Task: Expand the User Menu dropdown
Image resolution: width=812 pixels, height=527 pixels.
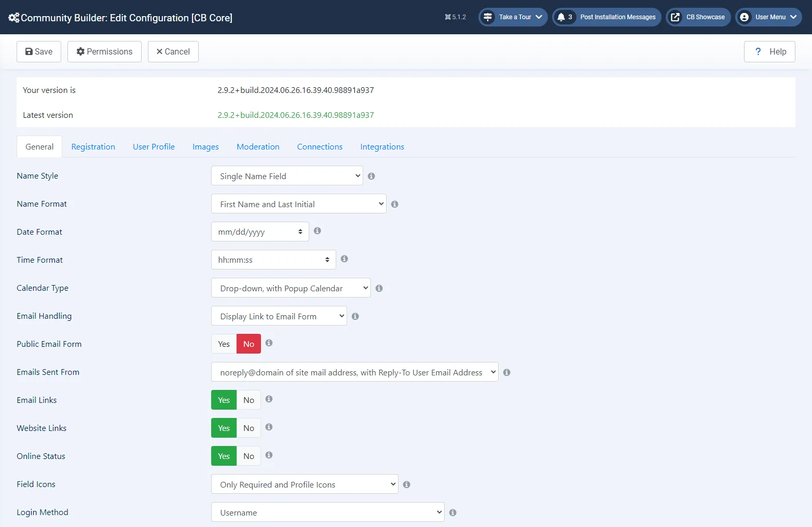Action: coord(768,17)
